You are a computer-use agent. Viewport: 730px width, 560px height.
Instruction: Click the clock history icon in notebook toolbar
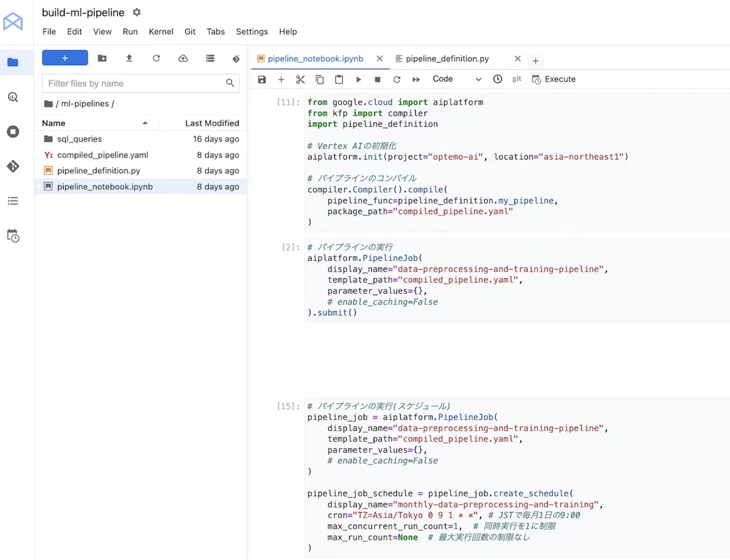point(498,79)
